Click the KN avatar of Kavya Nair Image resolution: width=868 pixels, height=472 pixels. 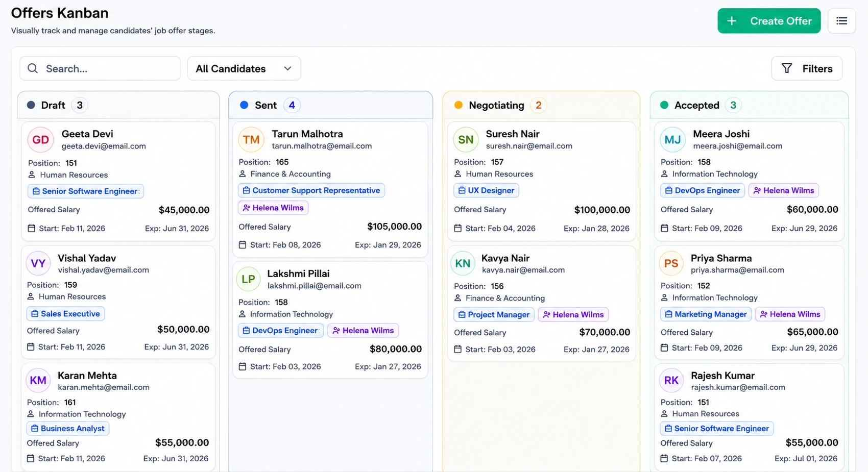click(463, 263)
